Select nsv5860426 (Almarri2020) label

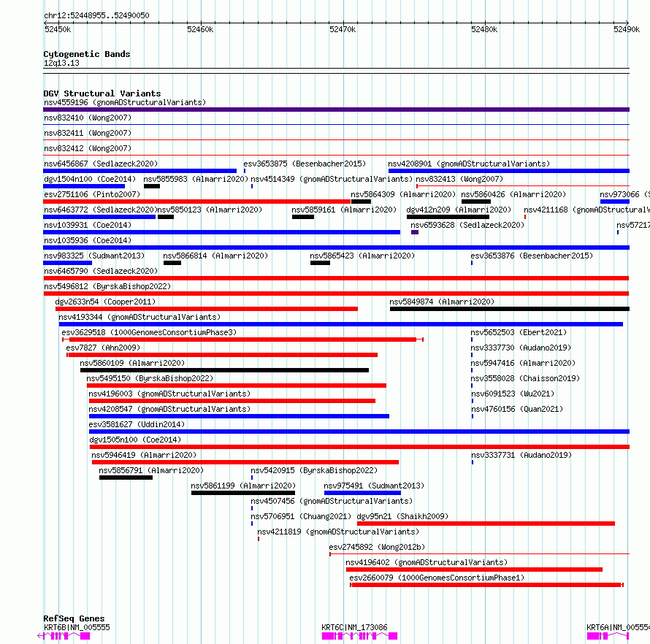tap(513, 194)
